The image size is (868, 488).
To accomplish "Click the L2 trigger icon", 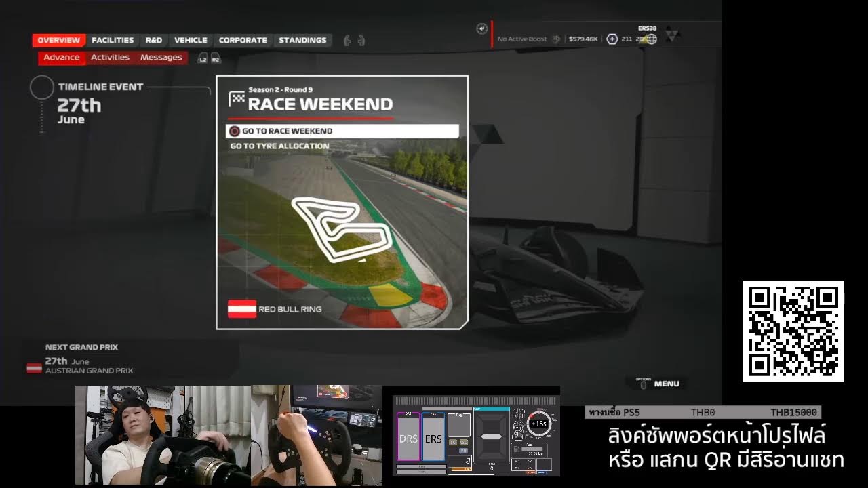I will [x=202, y=59].
